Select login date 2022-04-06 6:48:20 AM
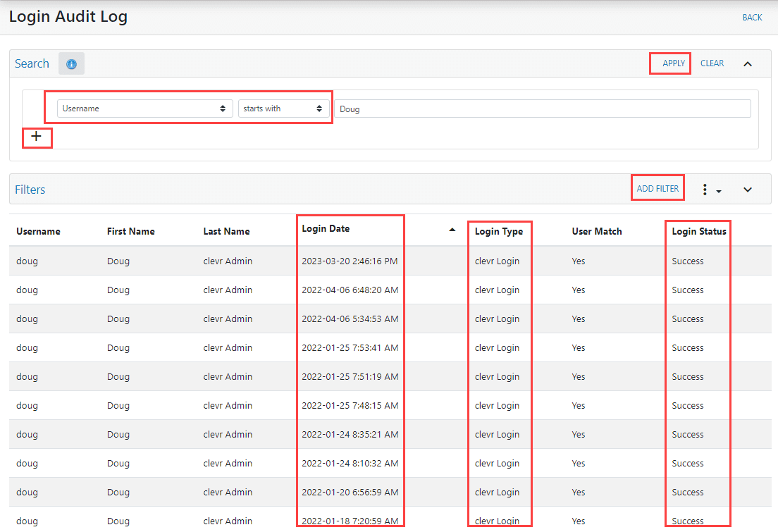Screen dimensions: 778x532 coord(350,290)
